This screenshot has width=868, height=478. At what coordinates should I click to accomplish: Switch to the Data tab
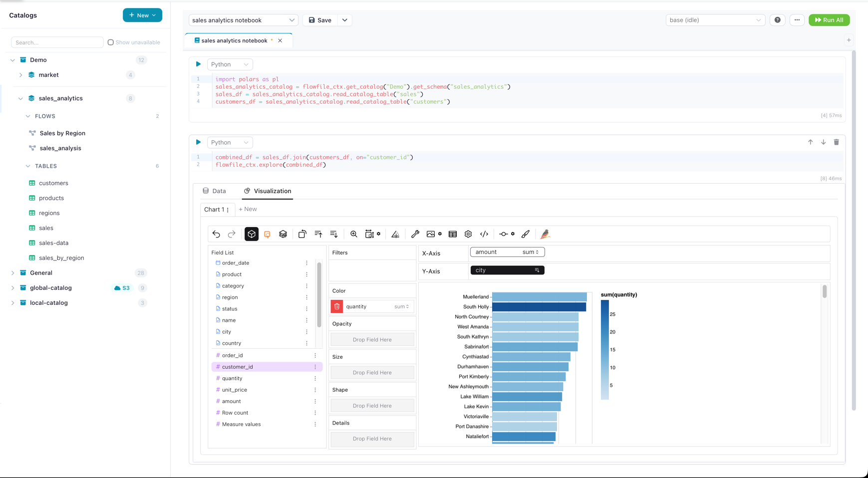click(215, 191)
